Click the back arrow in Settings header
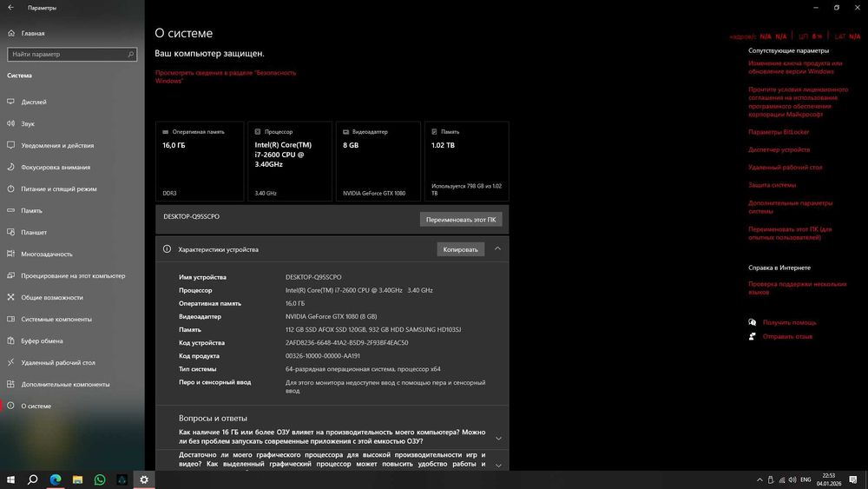 pos(10,8)
